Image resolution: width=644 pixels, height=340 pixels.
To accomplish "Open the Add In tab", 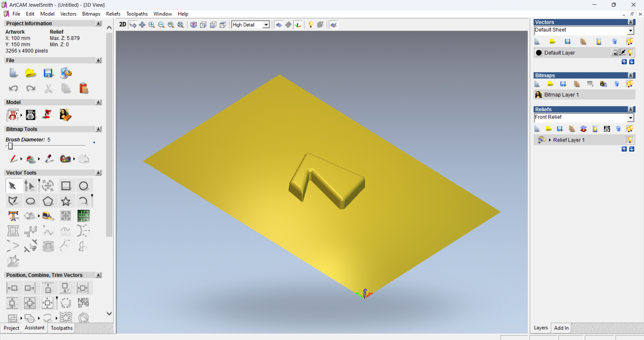I will pyautogui.click(x=561, y=328).
